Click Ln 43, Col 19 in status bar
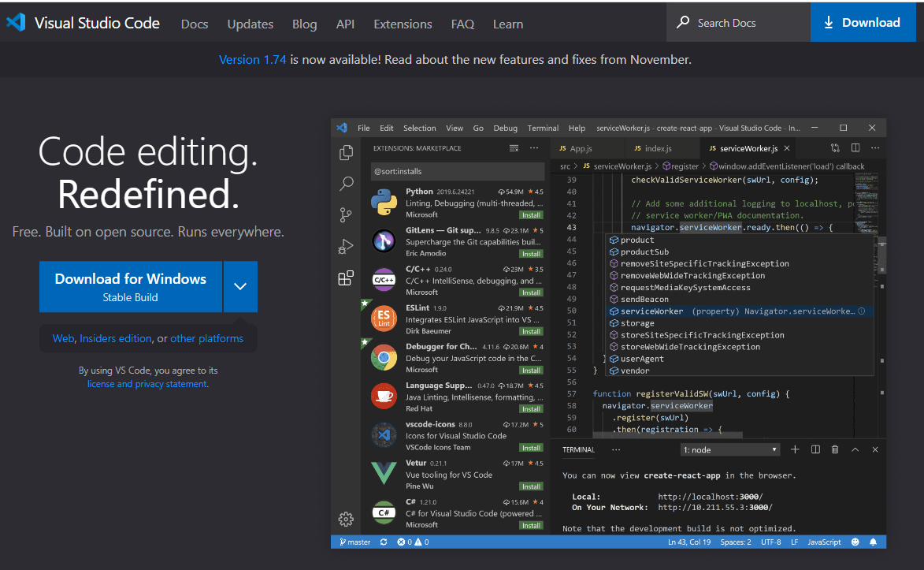 tap(689, 542)
